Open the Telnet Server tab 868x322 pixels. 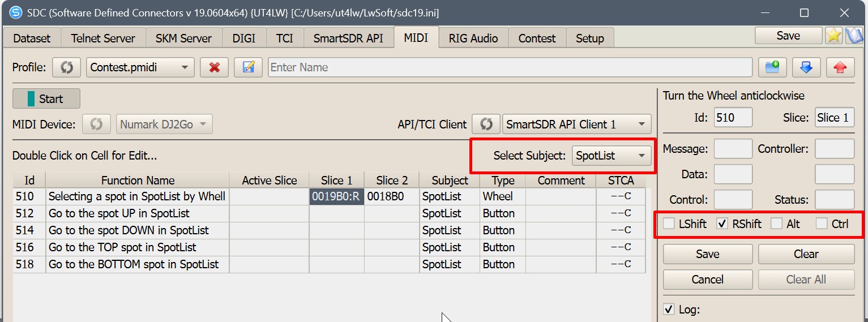pos(103,38)
